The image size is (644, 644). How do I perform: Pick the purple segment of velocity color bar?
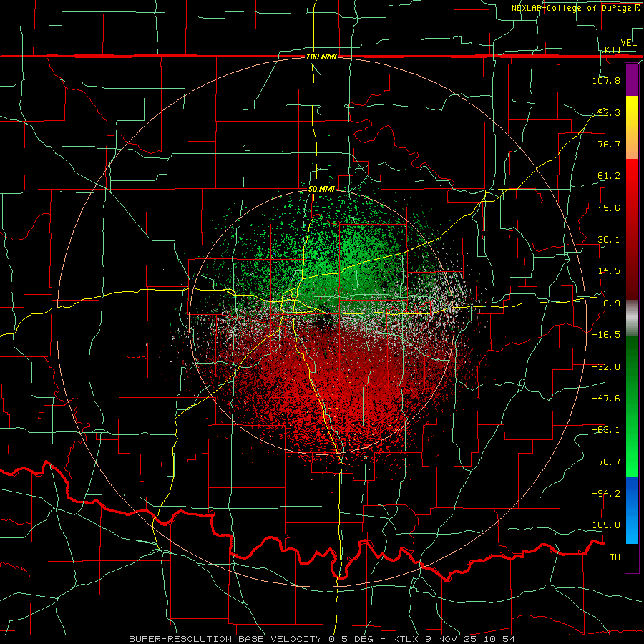click(x=632, y=79)
